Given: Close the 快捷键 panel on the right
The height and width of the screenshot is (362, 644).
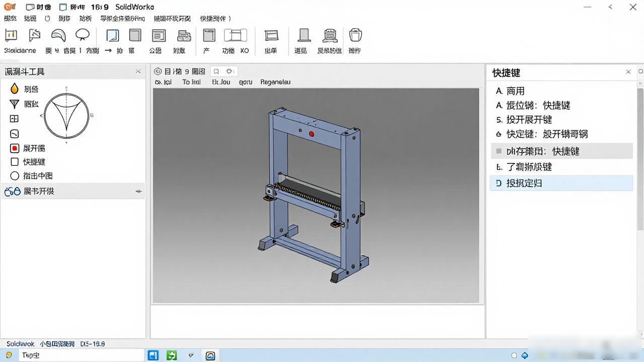Looking at the screenshot, I should (628, 72).
